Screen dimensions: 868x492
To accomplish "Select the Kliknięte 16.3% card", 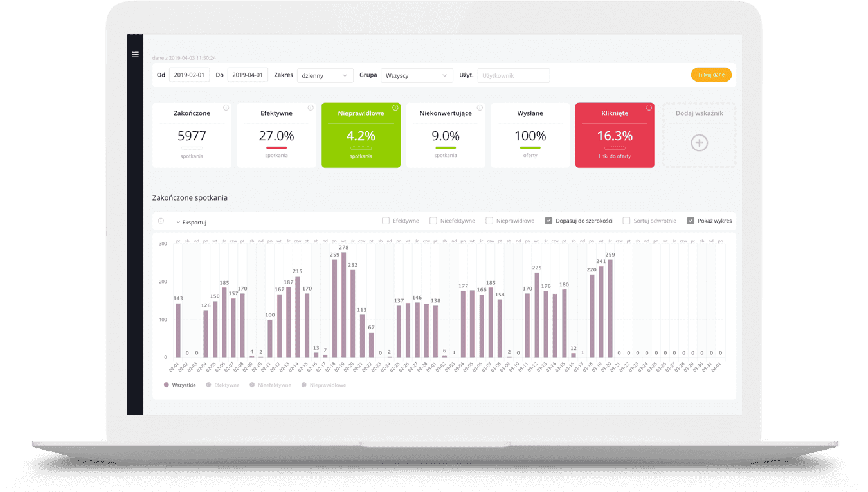I will click(615, 135).
